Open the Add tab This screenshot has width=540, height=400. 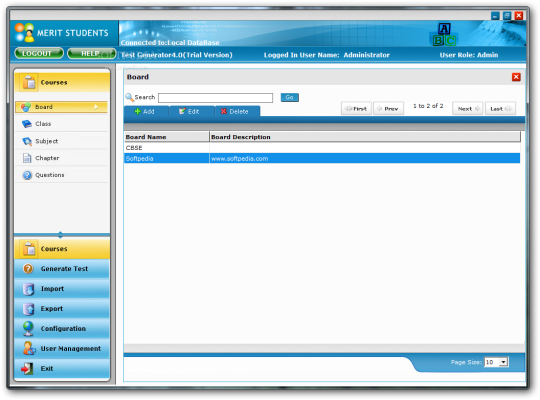point(146,111)
